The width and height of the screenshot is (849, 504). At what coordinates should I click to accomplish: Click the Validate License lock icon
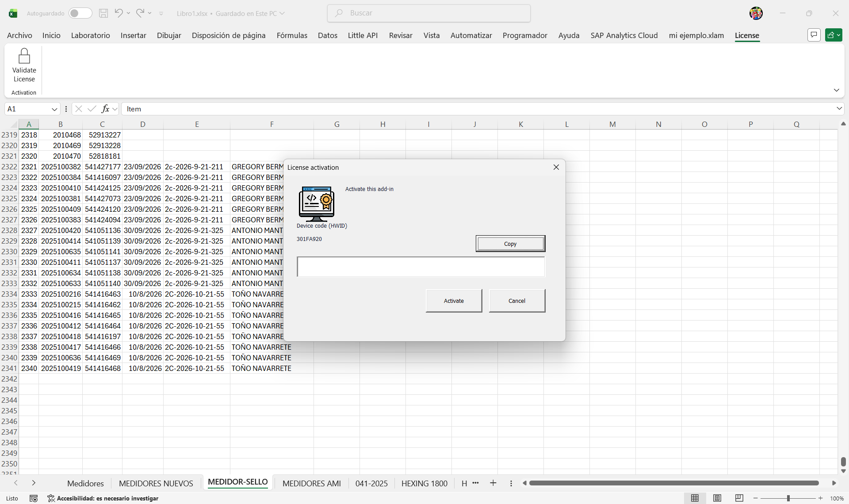[x=24, y=56]
